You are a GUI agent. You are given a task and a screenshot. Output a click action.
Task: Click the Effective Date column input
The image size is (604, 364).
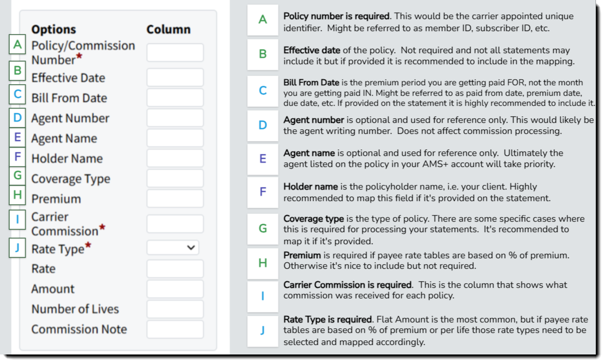point(175,78)
